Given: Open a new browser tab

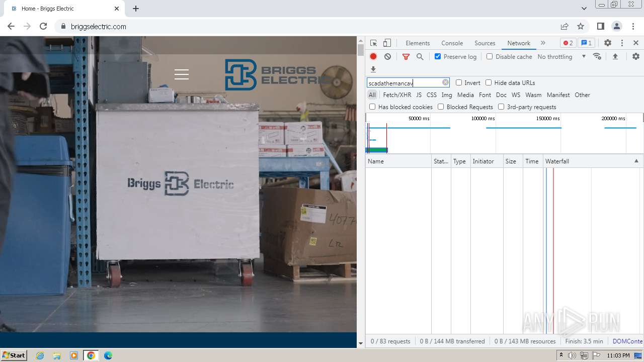Looking at the screenshot, I should (x=136, y=9).
